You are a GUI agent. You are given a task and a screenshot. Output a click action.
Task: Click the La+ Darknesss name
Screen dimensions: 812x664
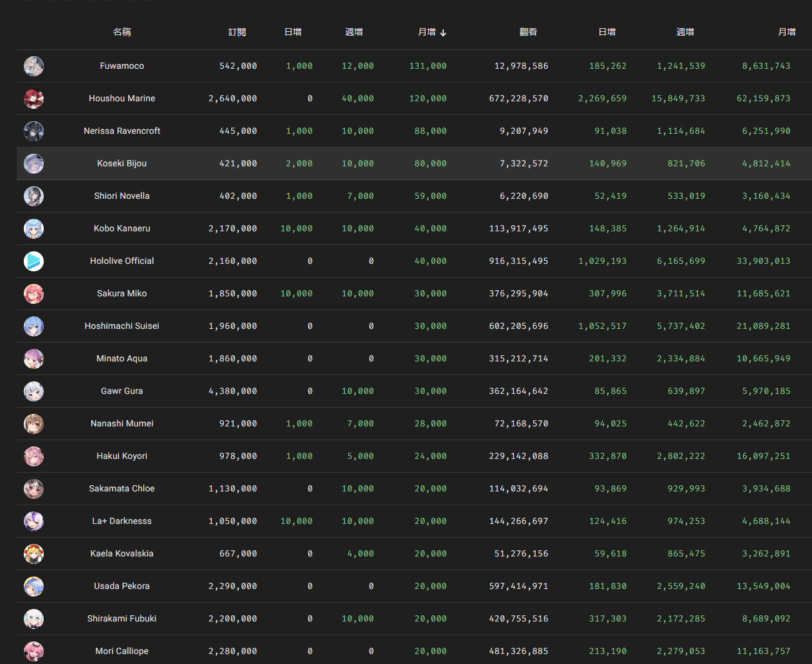click(x=122, y=521)
